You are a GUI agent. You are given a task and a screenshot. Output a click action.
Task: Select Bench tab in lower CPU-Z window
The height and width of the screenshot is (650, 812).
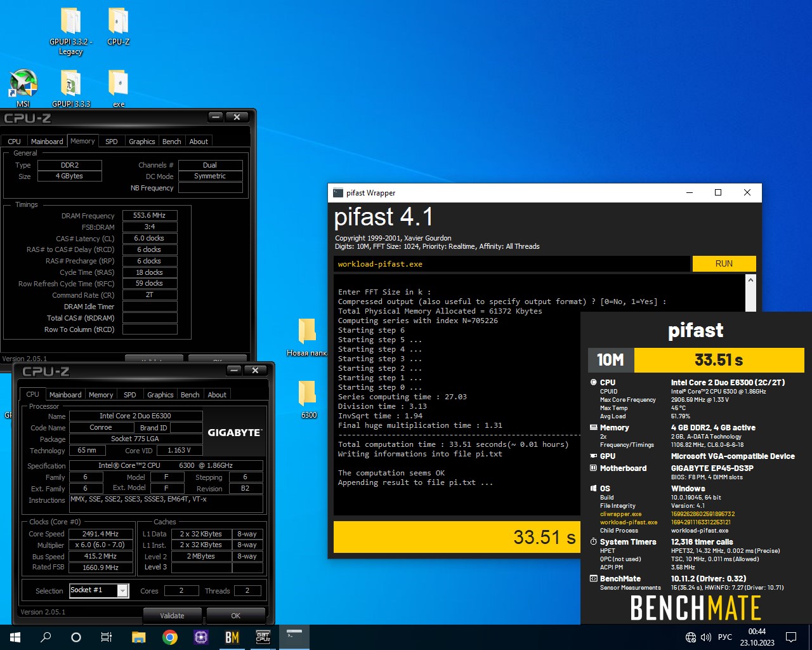[190, 395]
